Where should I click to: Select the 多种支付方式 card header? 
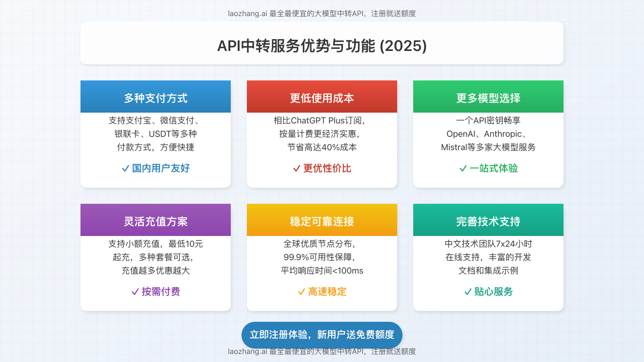[156, 97]
